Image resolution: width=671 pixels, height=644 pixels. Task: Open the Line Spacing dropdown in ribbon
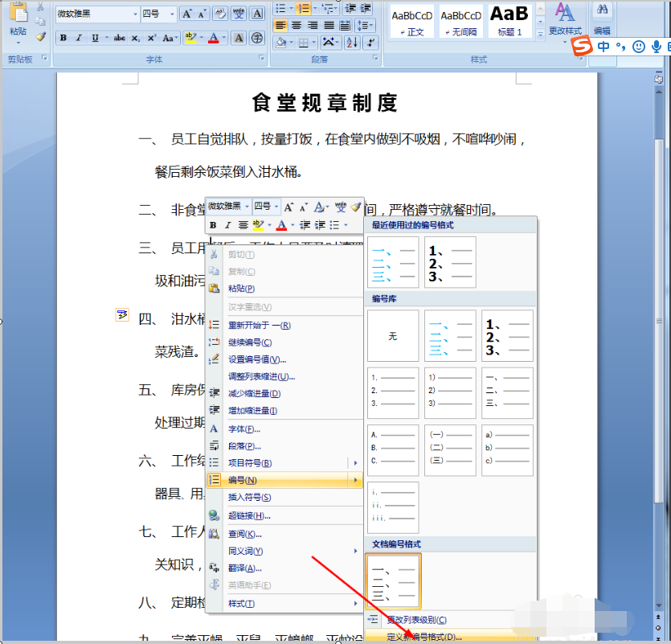pyautogui.click(x=365, y=25)
